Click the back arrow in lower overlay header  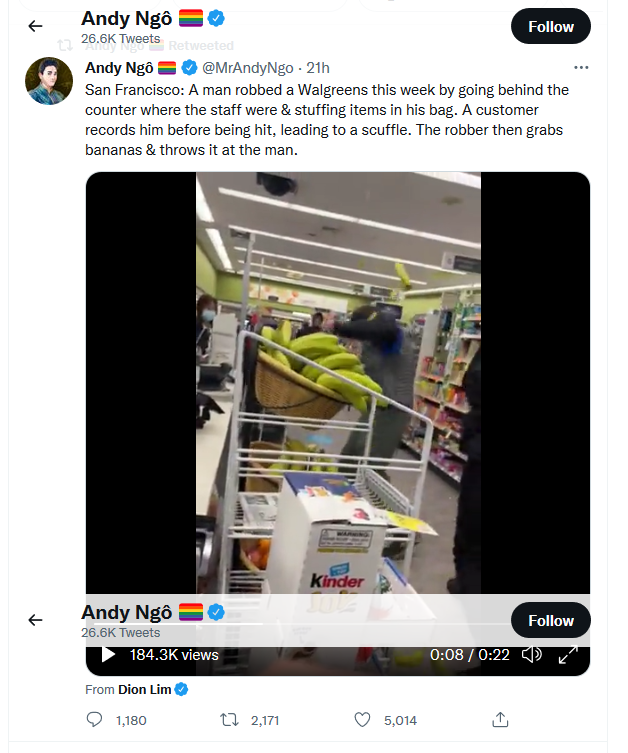pyautogui.click(x=36, y=620)
